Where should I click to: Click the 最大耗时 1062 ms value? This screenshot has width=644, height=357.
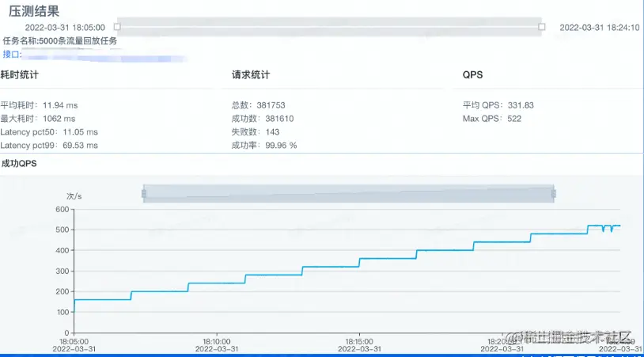tap(59, 119)
